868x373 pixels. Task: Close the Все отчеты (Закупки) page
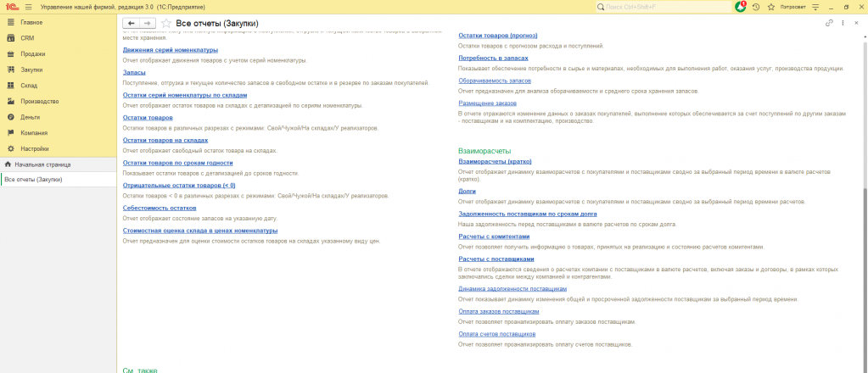tap(856, 23)
